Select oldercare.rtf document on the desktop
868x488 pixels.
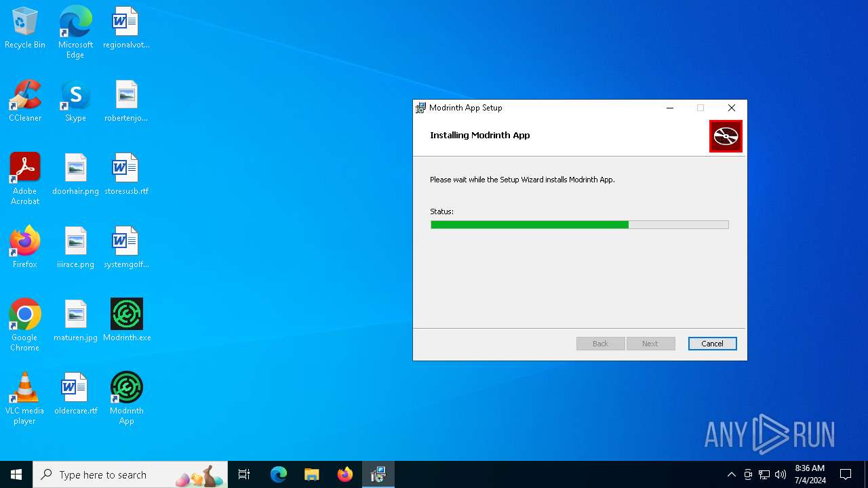tap(75, 394)
